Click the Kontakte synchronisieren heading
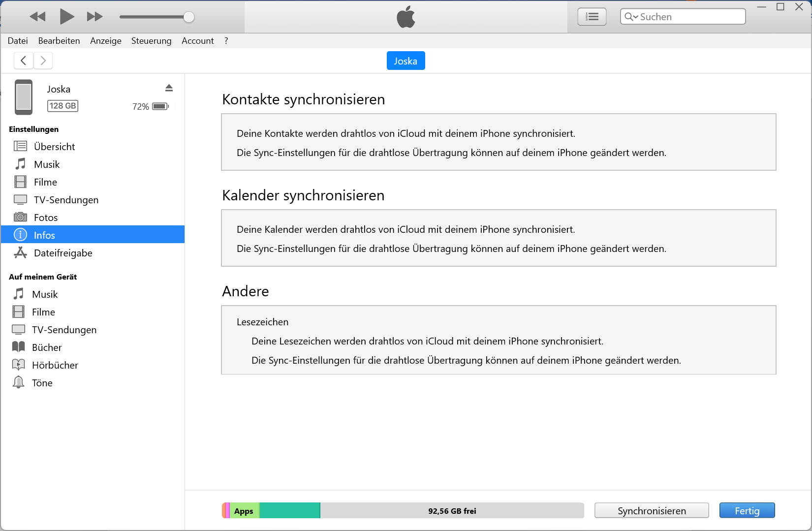Image resolution: width=812 pixels, height=531 pixels. click(x=303, y=99)
